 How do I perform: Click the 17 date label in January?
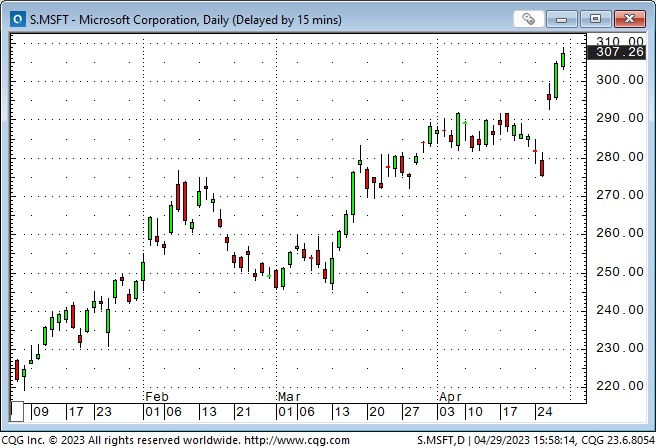point(76,412)
